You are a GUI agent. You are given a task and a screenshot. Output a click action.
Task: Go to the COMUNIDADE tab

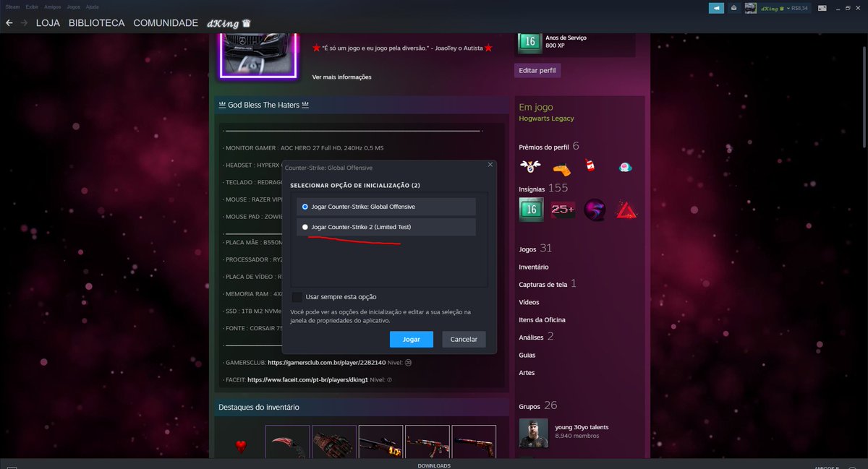click(166, 23)
